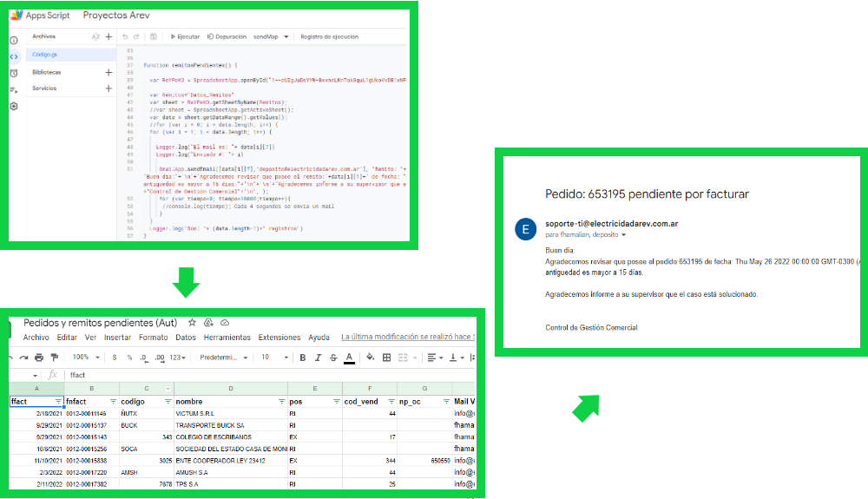Open the 100% zoom dropdown

point(86,358)
